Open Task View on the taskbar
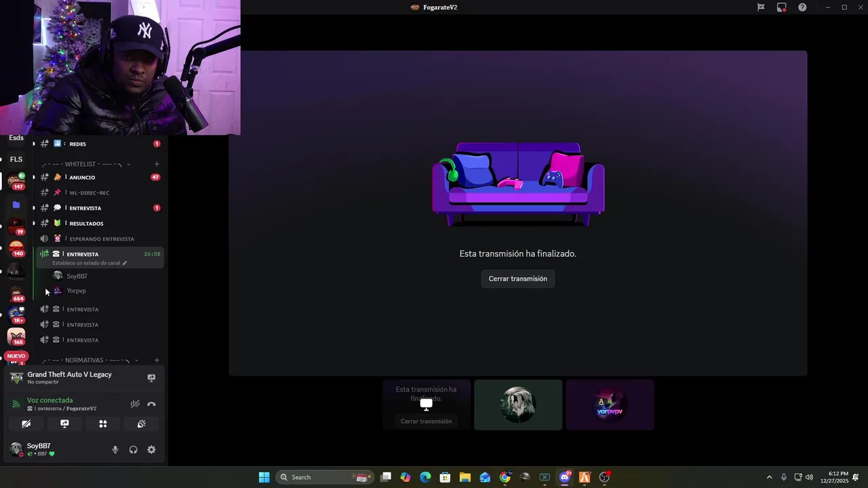Image resolution: width=868 pixels, height=488 pixels. click(386, 477)
